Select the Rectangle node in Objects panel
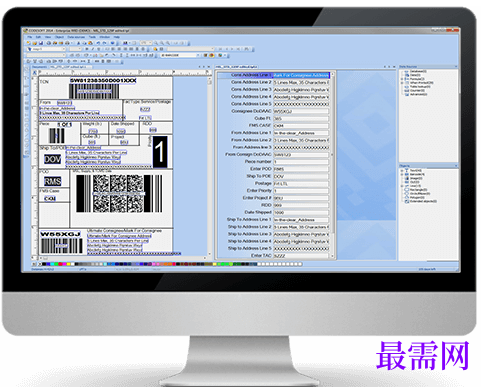This screenshot has width=488, height=387. 416,190
